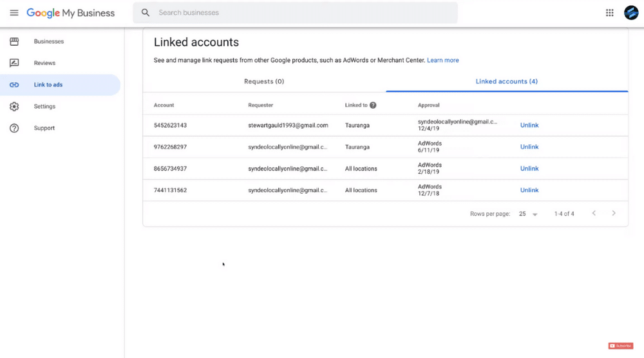Screen dimensions: 644x358
Task: Unlink account 9762268297
Action: [529, 147]
